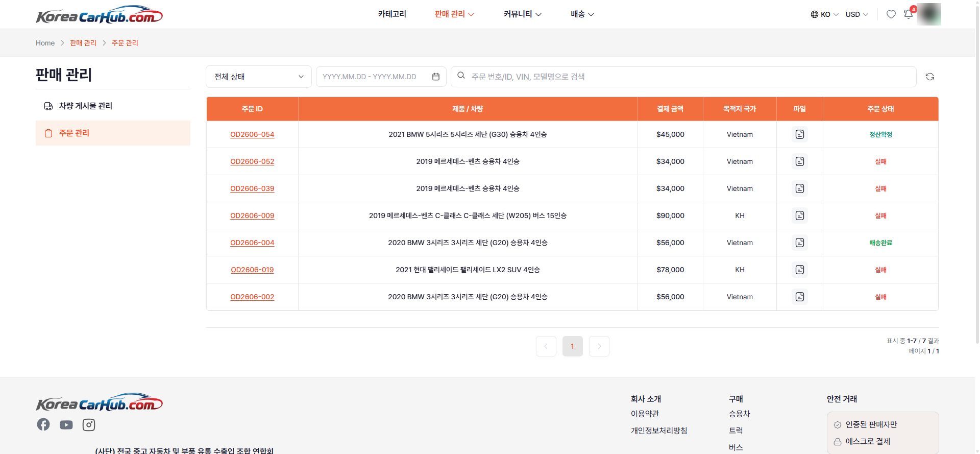This screenshot has width=980, height=454.
Task: Open file icon for order OD2606-054
Action: point(799,134)
